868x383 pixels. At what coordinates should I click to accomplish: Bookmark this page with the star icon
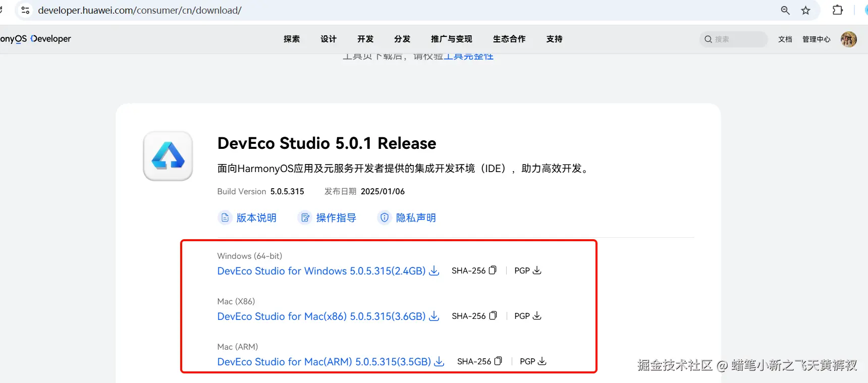coord(805,10)
